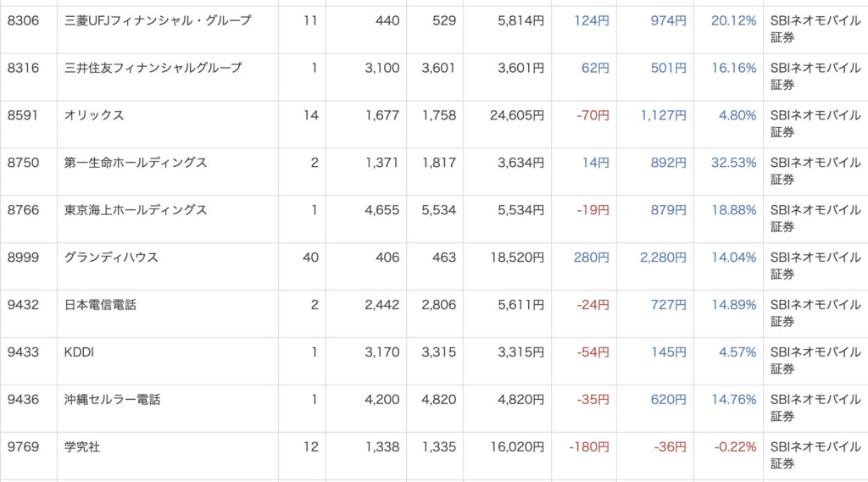
Task: Select 第一生命ホールディングス name cell
Action: pos(136,163)
